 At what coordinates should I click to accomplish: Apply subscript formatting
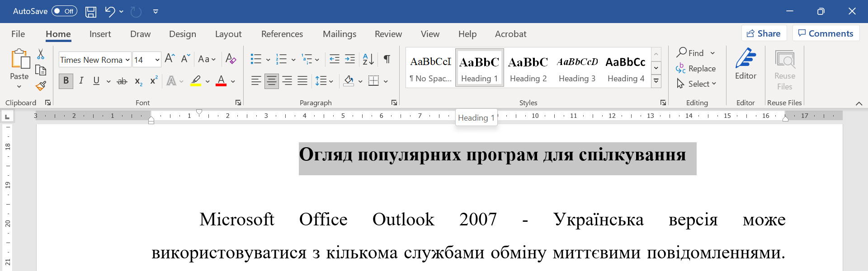[x=138, y=81]
